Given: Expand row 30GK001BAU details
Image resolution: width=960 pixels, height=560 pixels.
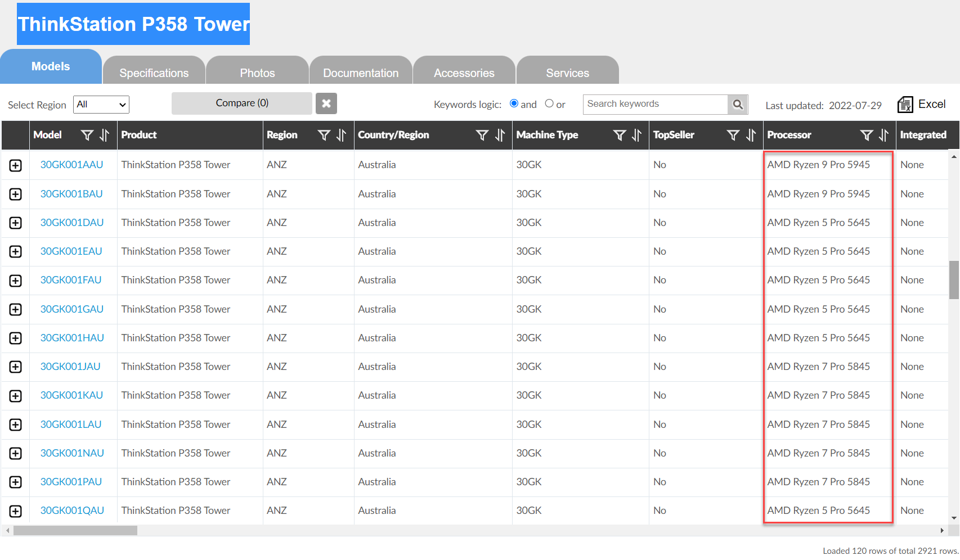Looking at the screenshot, I should tap(16, 194).
